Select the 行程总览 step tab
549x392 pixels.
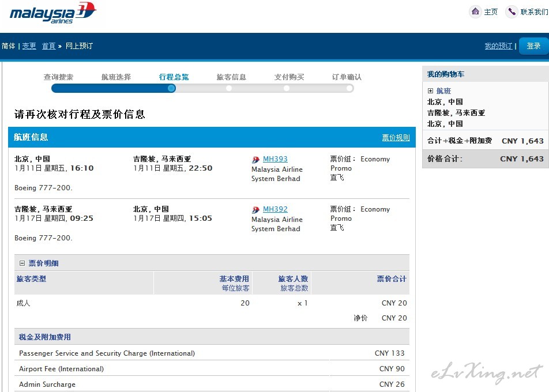point(174,77)
